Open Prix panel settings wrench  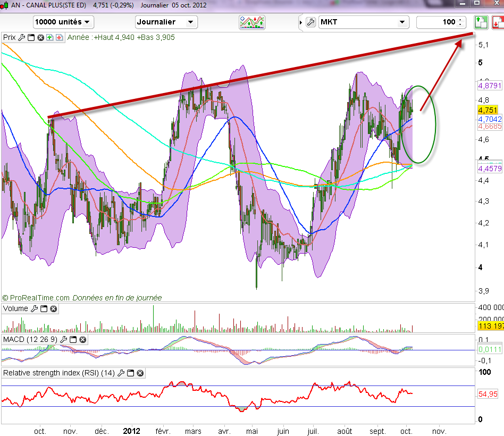(x=21, y=38)
